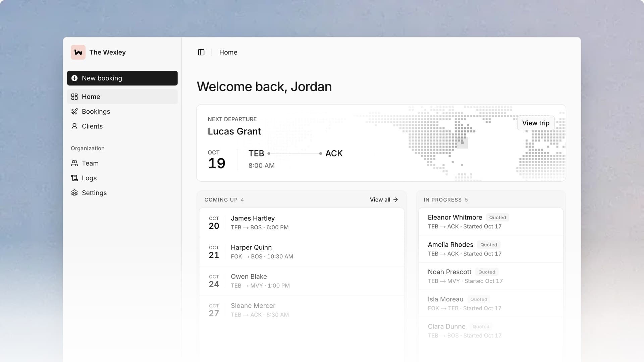Open Settings from the sidebar
Viewport: 644px width, 362px height.
122,193
